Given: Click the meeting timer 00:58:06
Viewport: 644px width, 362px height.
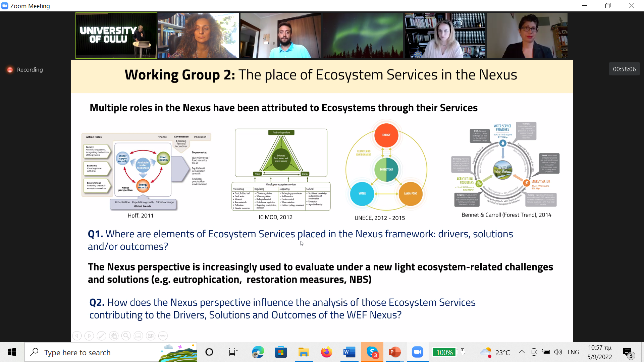Looking at the screenshot, I should click(624, 69).
